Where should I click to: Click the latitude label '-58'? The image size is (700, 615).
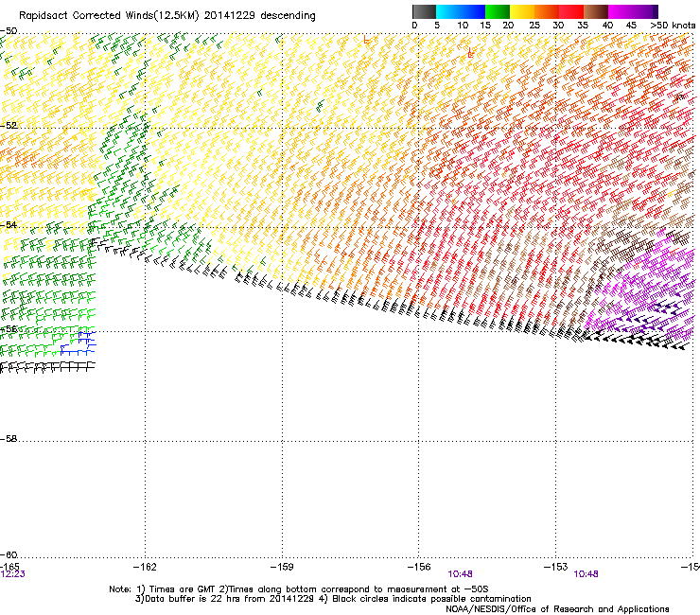9,439
